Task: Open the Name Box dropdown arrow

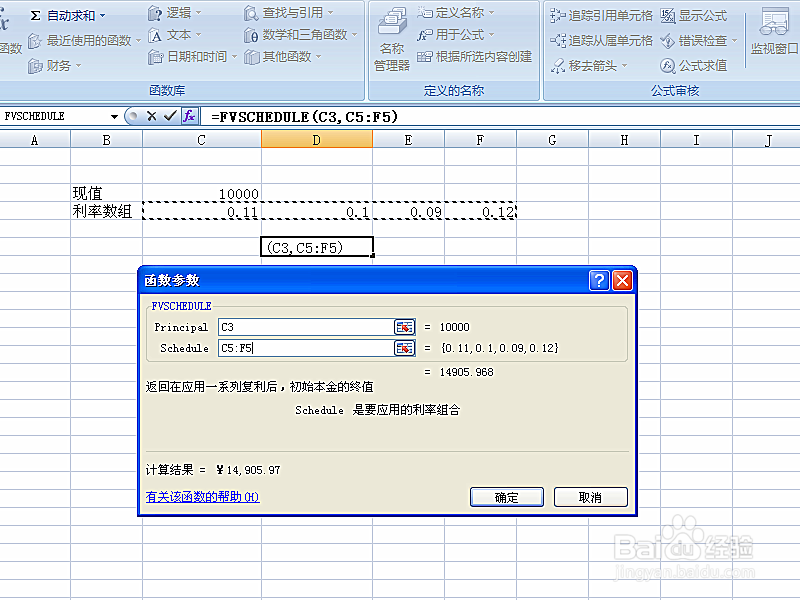Action: tap(115, 116)
